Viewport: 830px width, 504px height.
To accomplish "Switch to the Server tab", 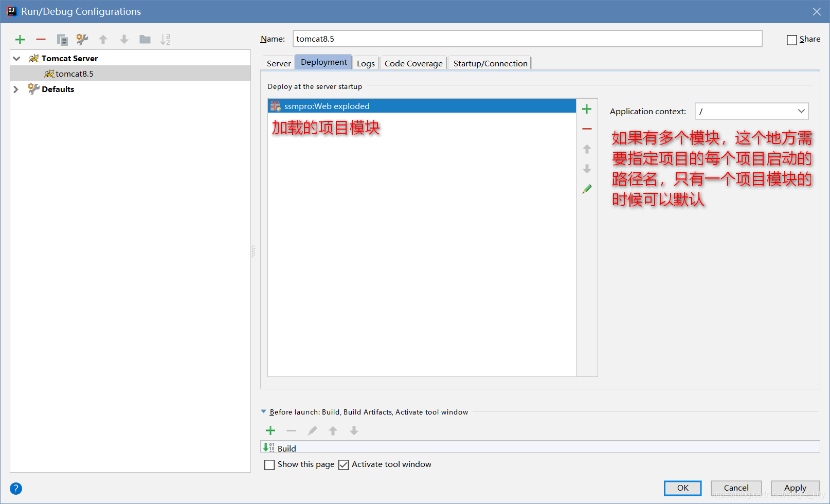I will coord(279,63).
